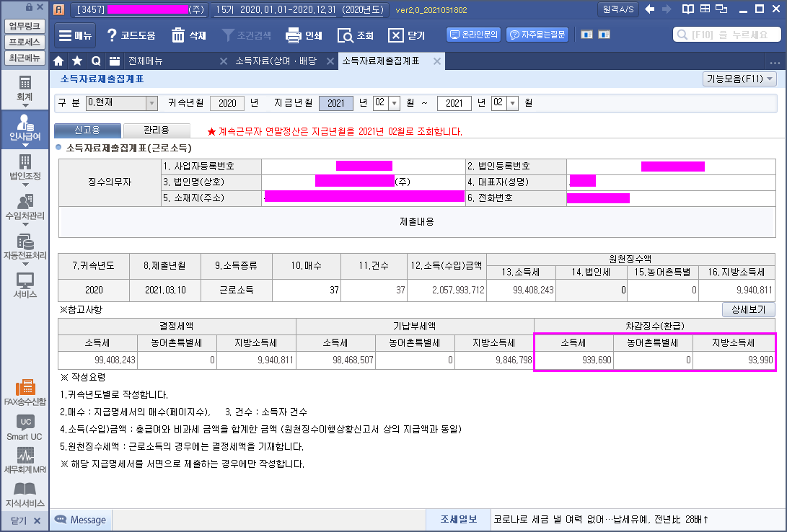Open 세무회계MRI icon
The width and height of the screenshot is (787, 532).
click(x=25, y=461)
